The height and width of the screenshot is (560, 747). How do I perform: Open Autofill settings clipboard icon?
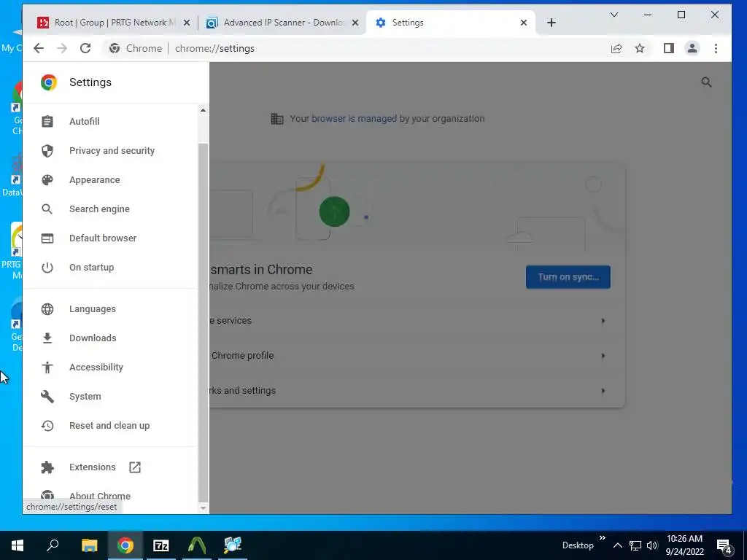click(47, 122)
